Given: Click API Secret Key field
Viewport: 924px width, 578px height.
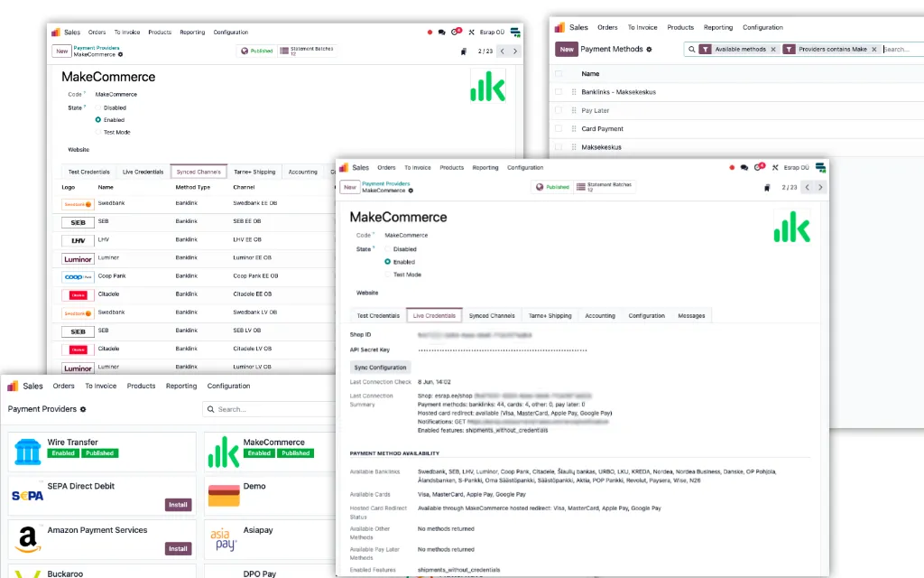Looking at the screenshot, I should point(503,350).
